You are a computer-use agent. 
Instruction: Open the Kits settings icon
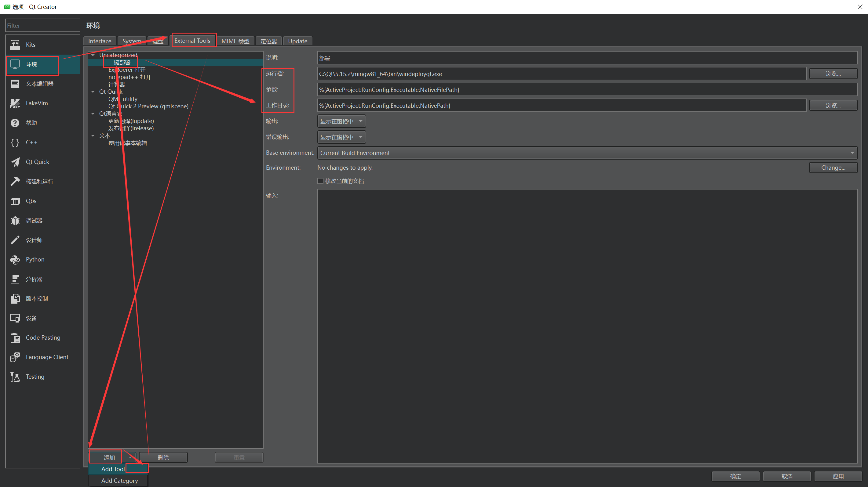point(15,45)
